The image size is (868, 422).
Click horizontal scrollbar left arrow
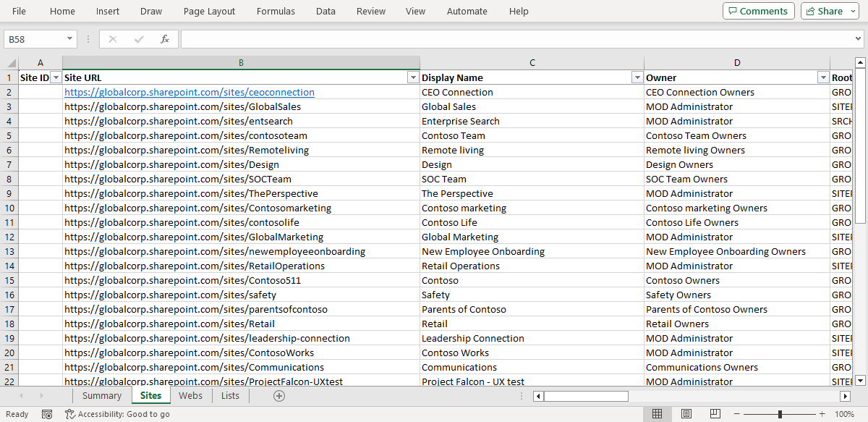click(537, 396)
